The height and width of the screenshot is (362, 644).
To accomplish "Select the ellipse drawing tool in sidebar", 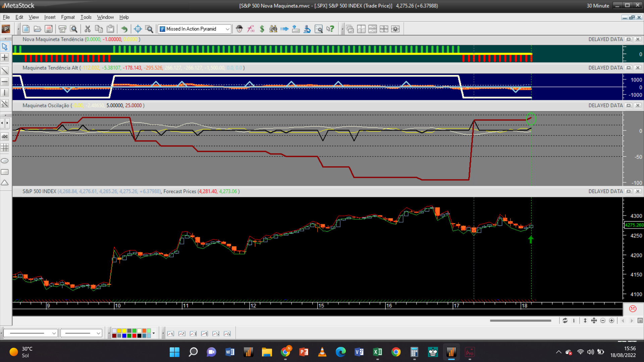I will pyautogui.click(x=5, y=161).
